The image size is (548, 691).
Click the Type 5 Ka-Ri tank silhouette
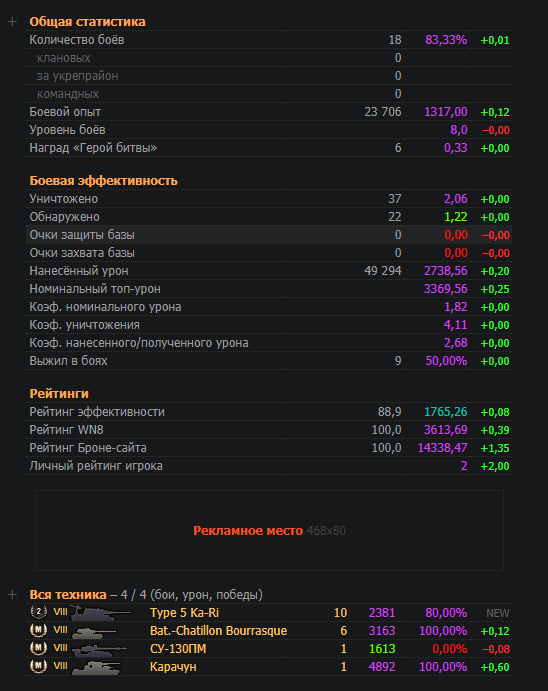tap(101, 613)
